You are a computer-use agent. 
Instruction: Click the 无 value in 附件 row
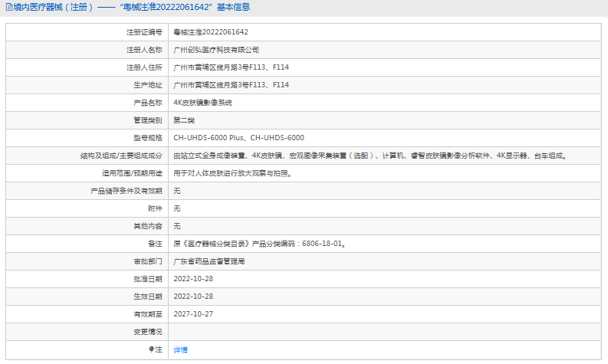pos(177,208)
